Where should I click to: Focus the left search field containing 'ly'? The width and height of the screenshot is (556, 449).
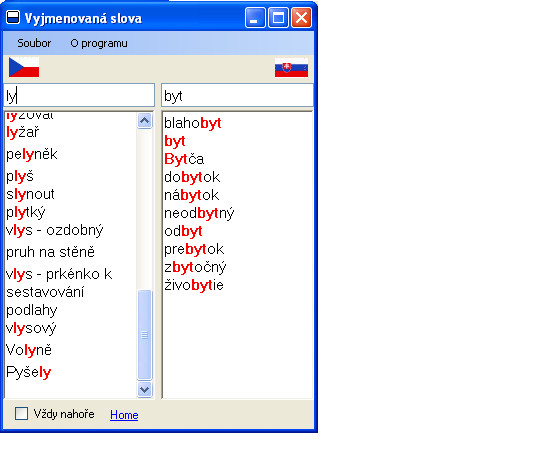tap(79, 95)
